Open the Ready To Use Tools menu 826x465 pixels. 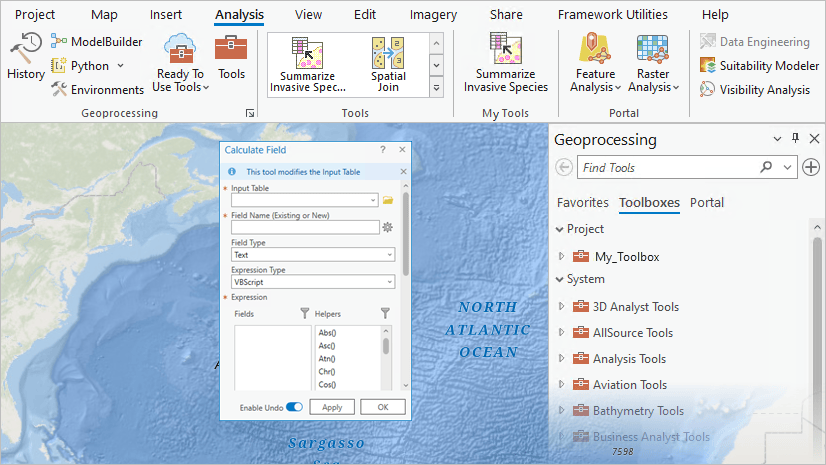pos(181,62)
